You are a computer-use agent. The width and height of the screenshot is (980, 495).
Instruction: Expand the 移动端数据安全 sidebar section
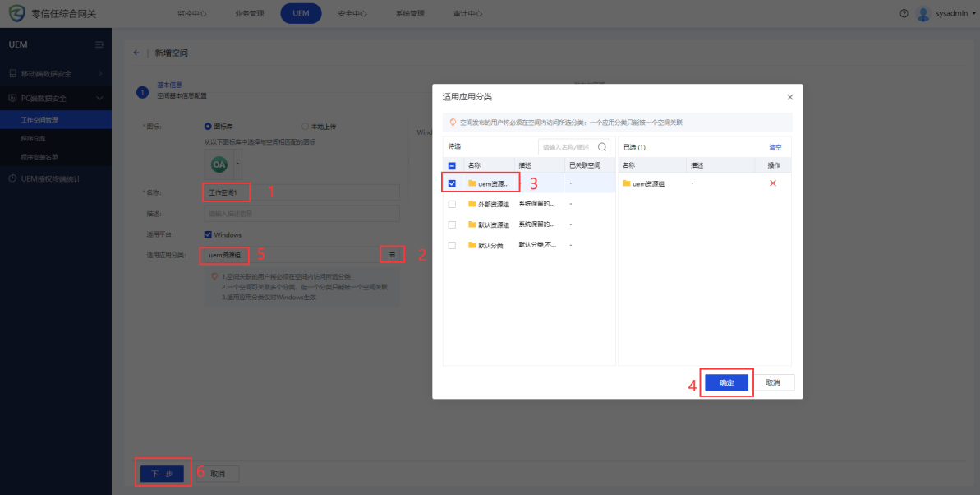(x=55, y=74)
